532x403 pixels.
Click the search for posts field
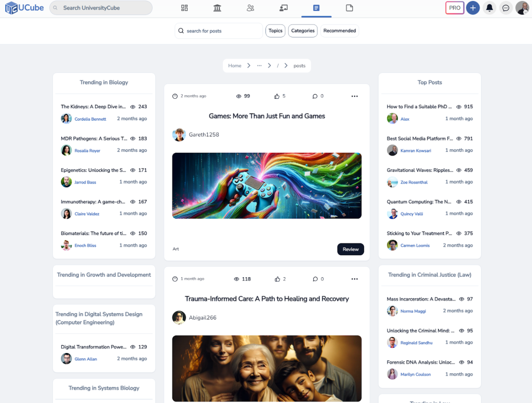(219, 31)
